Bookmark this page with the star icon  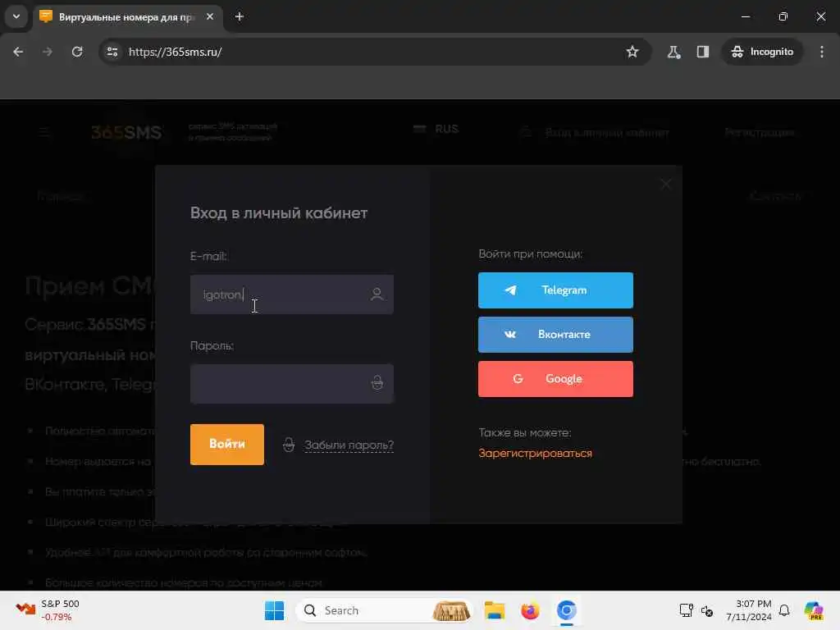tap(632, 52)
